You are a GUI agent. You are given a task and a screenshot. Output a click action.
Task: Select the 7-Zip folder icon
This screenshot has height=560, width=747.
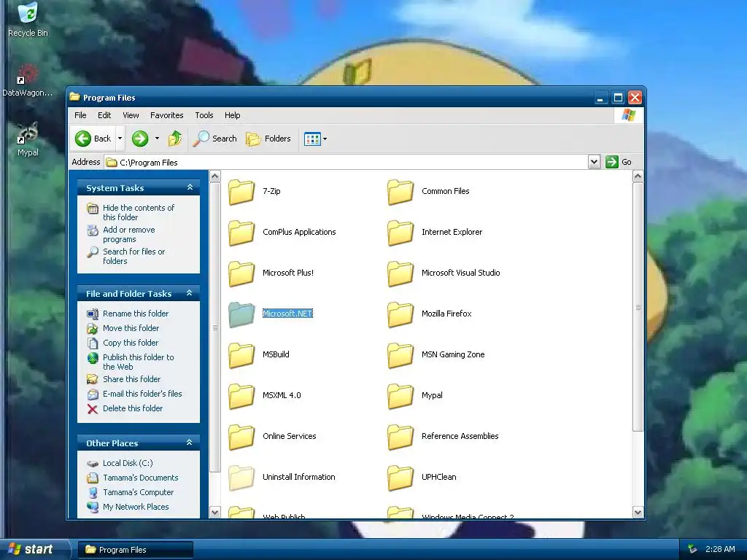tap(241, 192)
